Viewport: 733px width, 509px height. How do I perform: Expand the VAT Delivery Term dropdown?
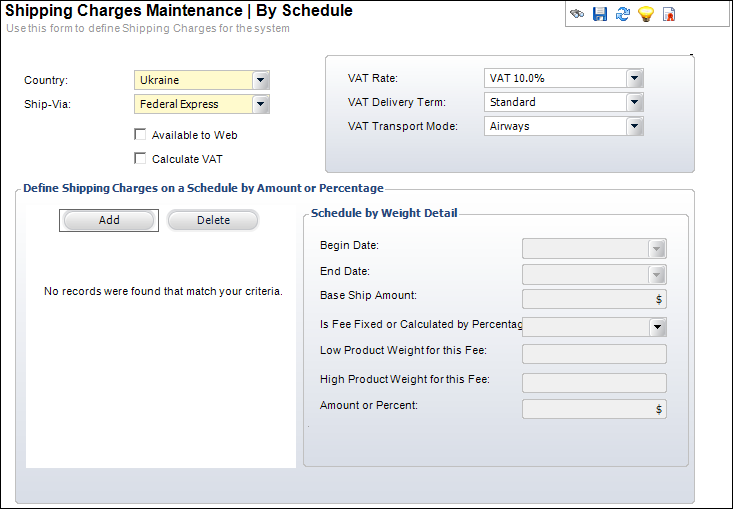633,102
